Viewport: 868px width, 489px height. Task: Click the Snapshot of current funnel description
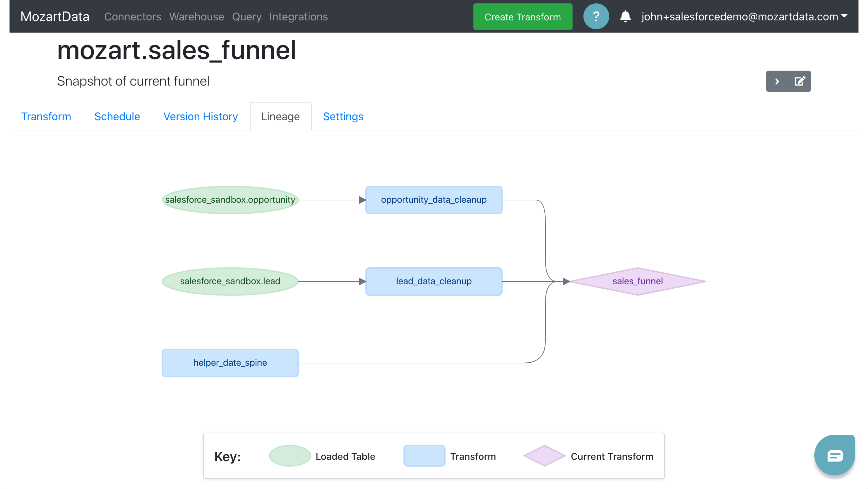tap(133, 81)
